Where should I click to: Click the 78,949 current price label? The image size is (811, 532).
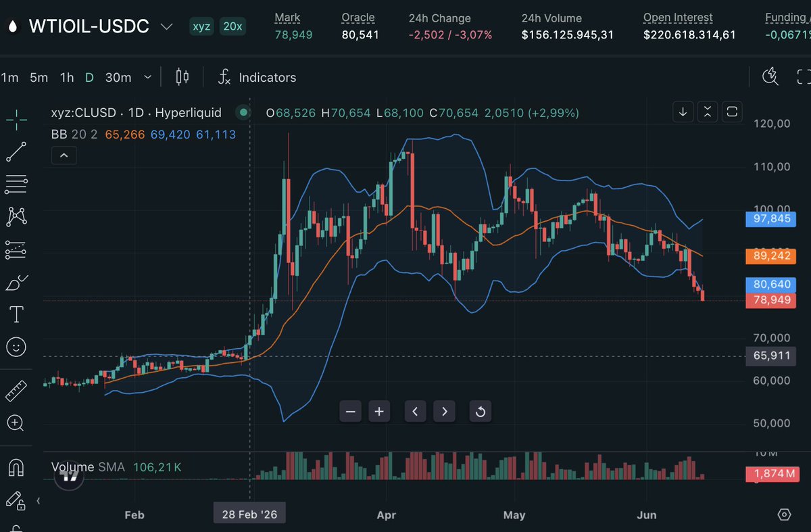pyautogui.click(x=771, y=299)
